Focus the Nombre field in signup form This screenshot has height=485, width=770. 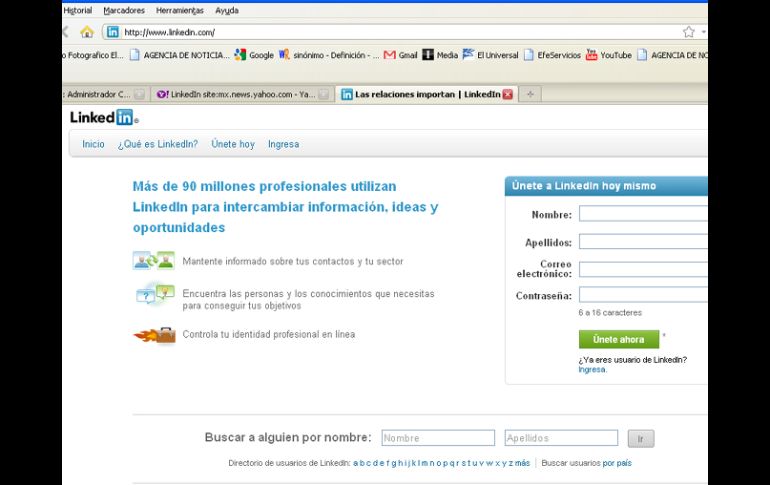(x=642, y=214)
